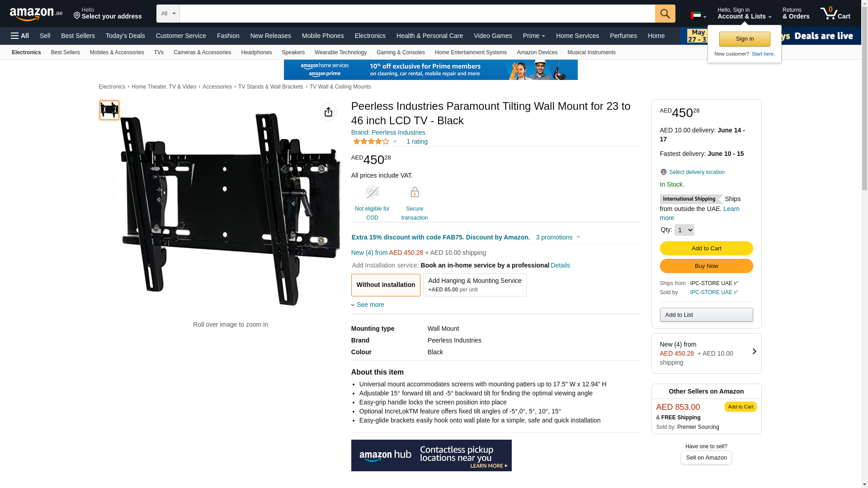Click Add to Cart for Premier Sourcing offer
This screenshot has height=488, width=868.
coord(741,407)
